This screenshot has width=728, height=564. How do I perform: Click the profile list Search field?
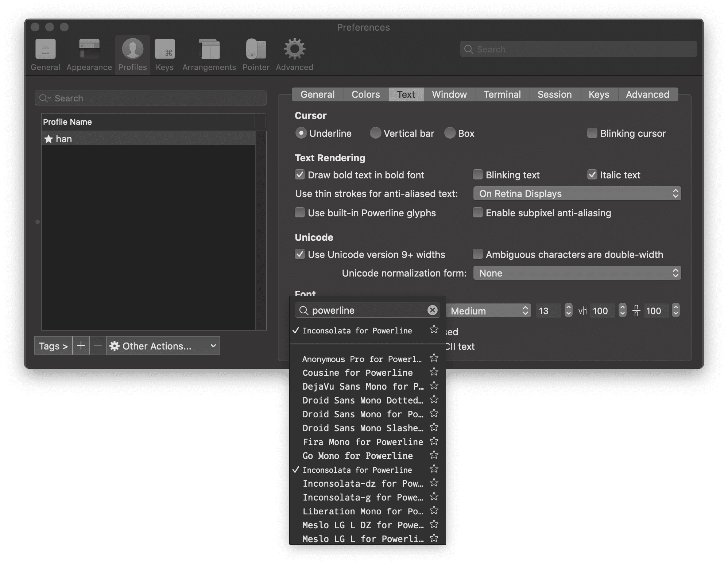tap(150, 98)
